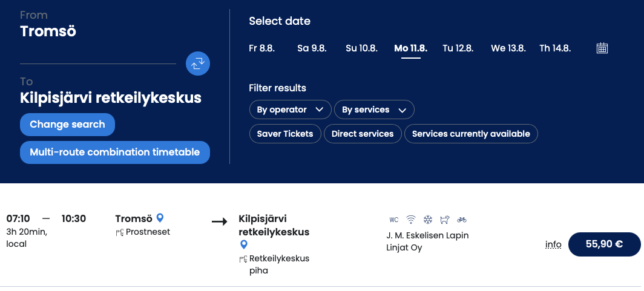The width and height of the screenshot is (644, 291).
Task: Open the info link for the trip
Action: 553,244
